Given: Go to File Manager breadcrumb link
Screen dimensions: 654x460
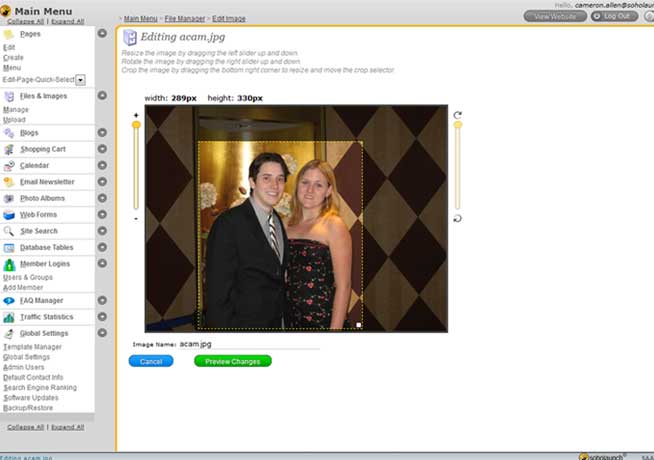Looking at the screenshot, I should 188,18.
